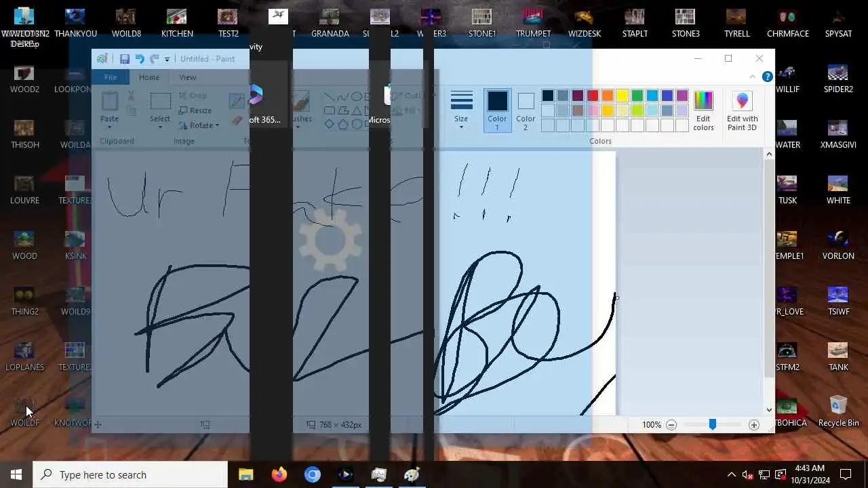This screenshot has height=488, width=868.
Task: Open the notification center icon
Action: point(846,474)
